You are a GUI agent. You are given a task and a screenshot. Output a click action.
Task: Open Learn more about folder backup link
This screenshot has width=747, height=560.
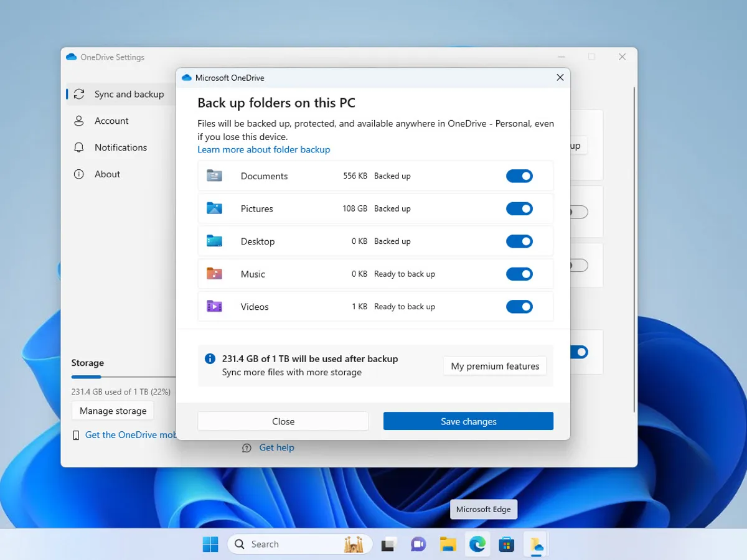pyautogui.click(x=263, y=149)
